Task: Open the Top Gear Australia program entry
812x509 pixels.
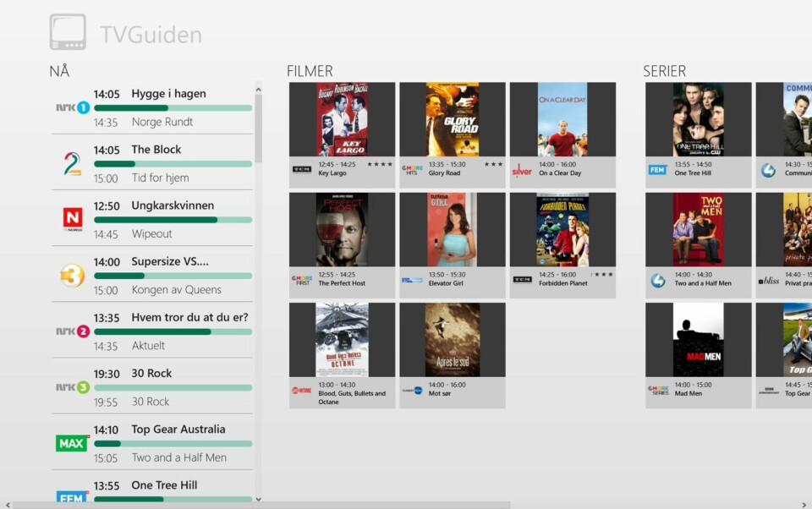Action: pyautogui.click(x=178, y=430)
